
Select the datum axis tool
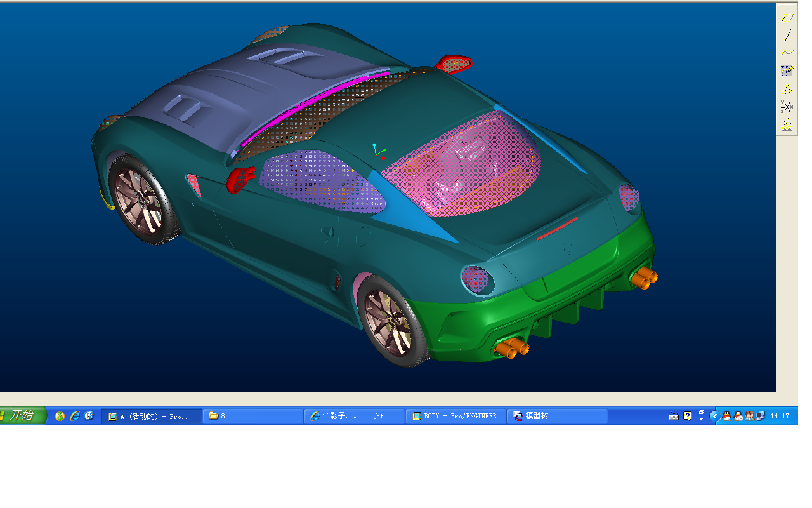[x=787, y=36]
